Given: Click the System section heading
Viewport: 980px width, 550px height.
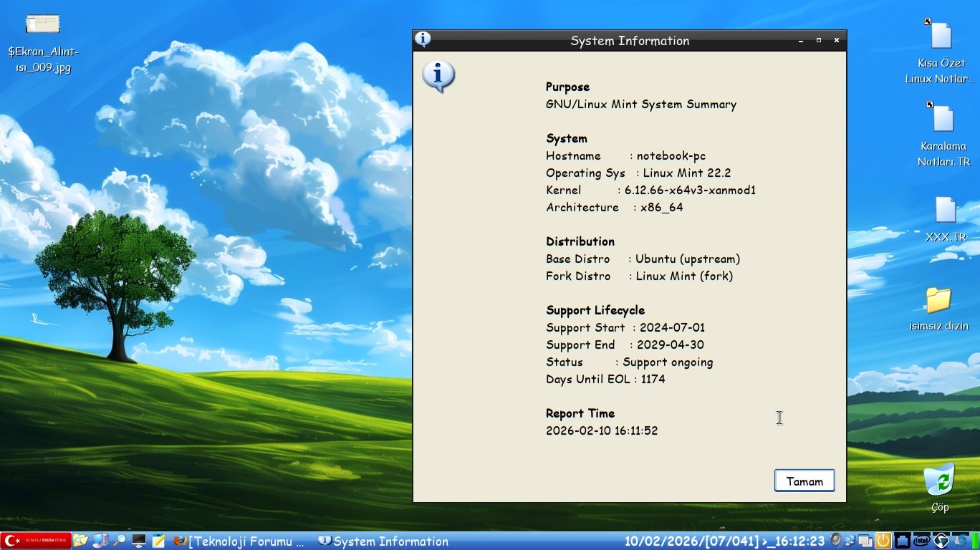Looking at the screenshot, I should (566, 138).
